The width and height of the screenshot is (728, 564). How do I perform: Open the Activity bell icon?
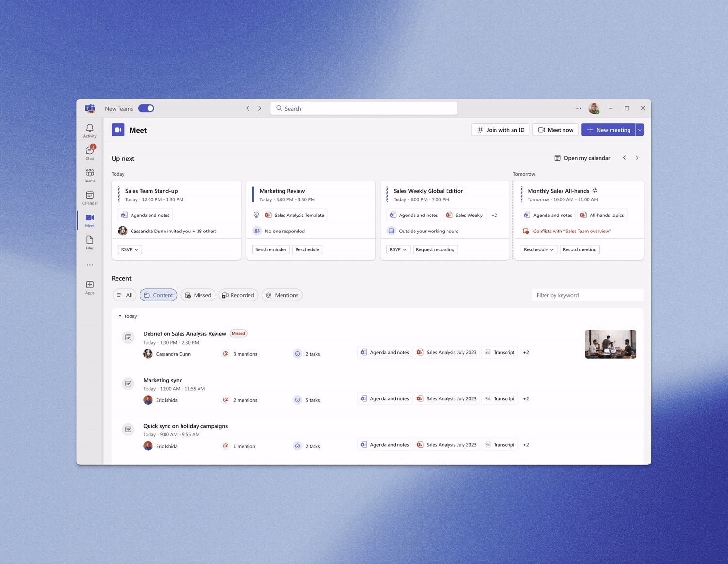90,131
